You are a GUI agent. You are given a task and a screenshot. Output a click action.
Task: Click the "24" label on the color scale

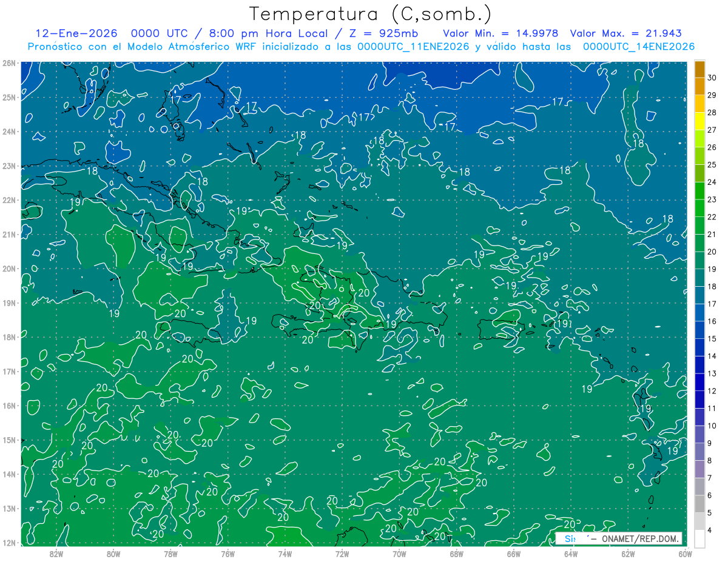712,182
